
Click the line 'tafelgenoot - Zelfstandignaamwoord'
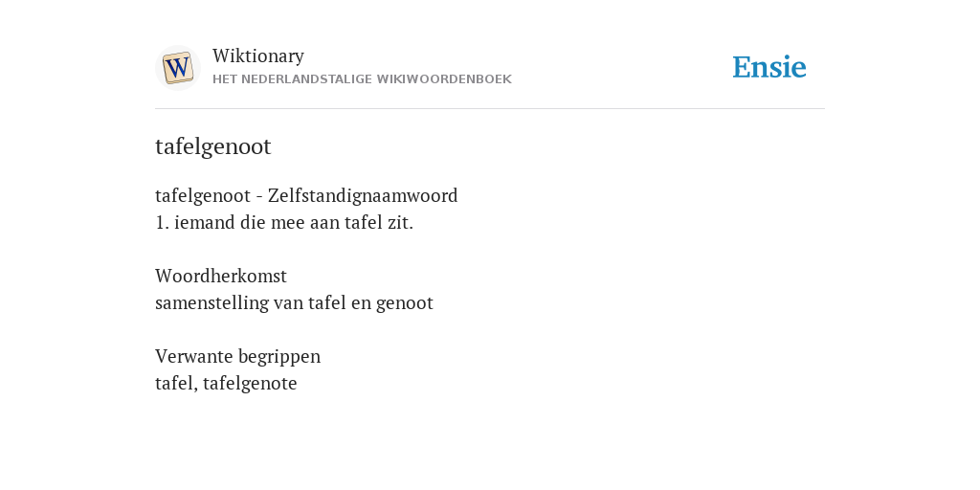tap(306, 195)
